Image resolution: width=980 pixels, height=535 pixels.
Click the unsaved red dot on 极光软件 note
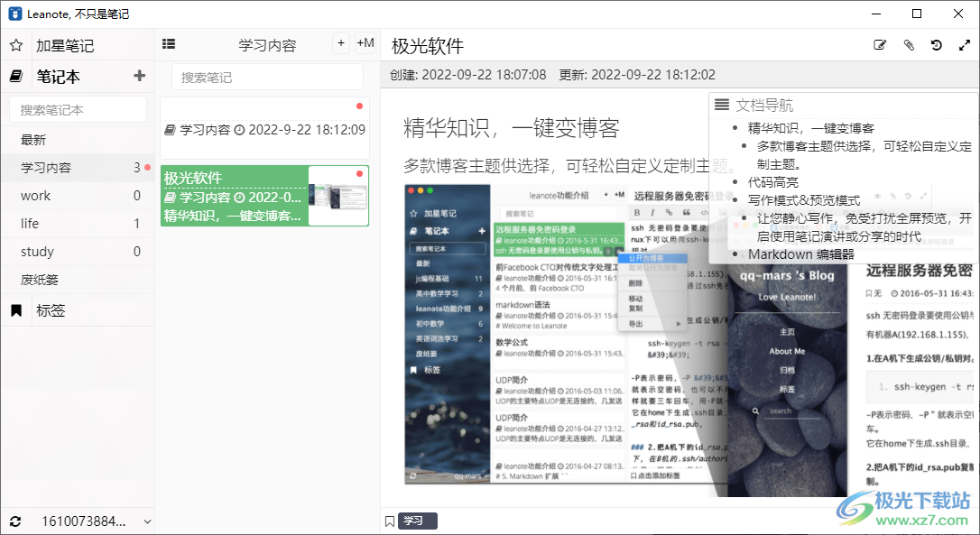(359, 174)
